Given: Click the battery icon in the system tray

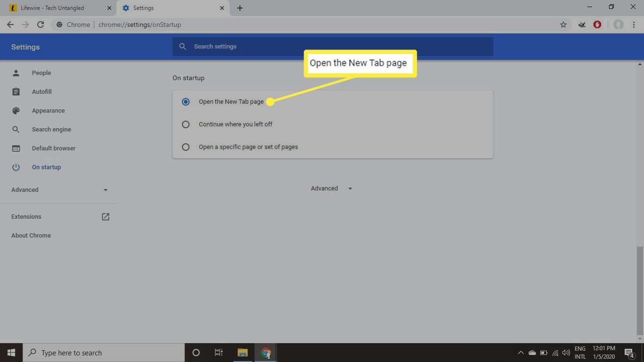Looking at the screenshot, I should point(544,353).
